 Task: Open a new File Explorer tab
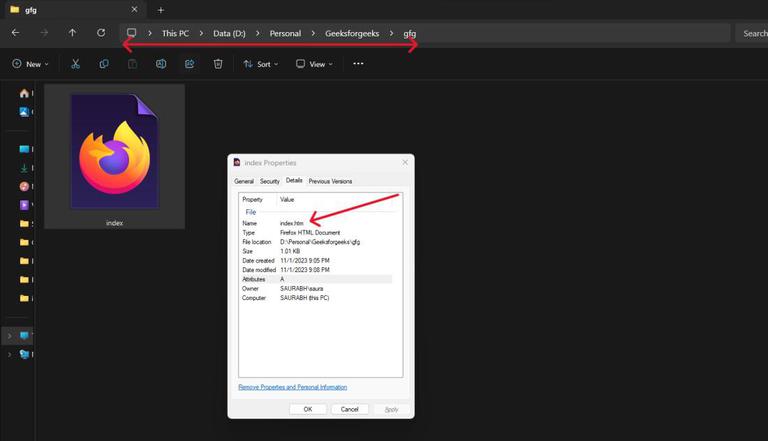tap(161, 10)
